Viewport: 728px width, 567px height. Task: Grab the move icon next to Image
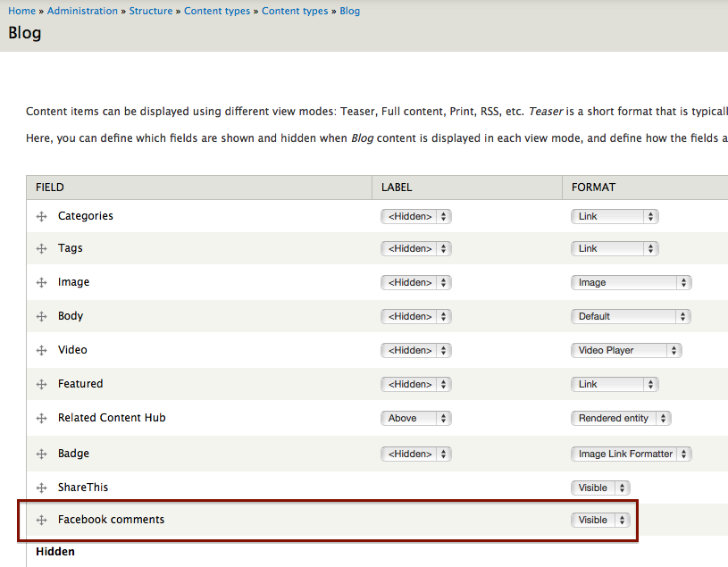[x=41, y=283]
